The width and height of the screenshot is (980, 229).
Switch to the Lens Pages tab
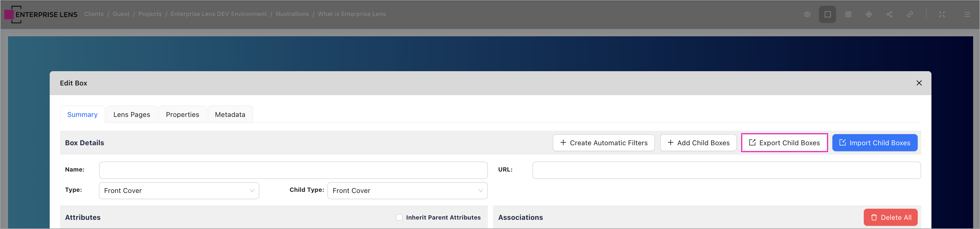coord(132,115)
